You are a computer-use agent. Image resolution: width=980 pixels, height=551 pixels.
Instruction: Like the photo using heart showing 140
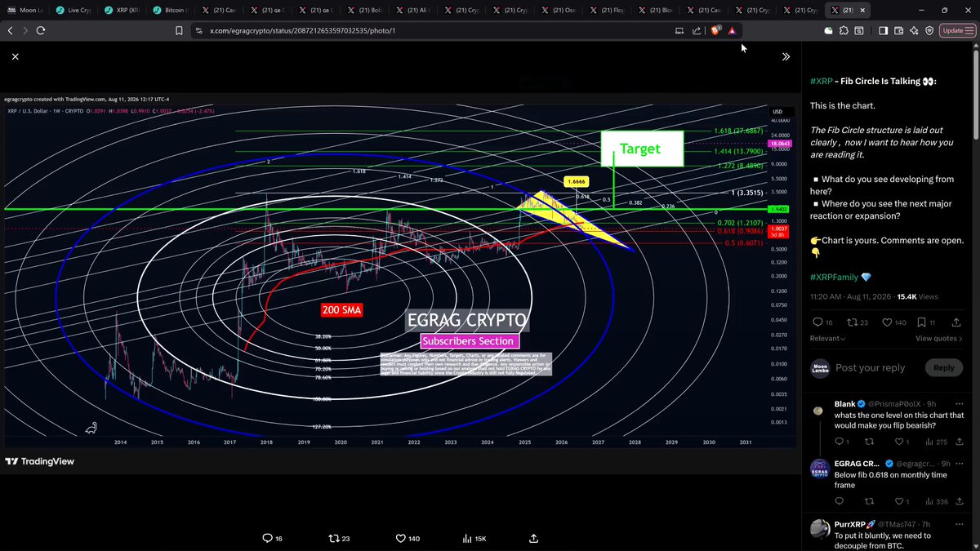[x=408, y=539]
